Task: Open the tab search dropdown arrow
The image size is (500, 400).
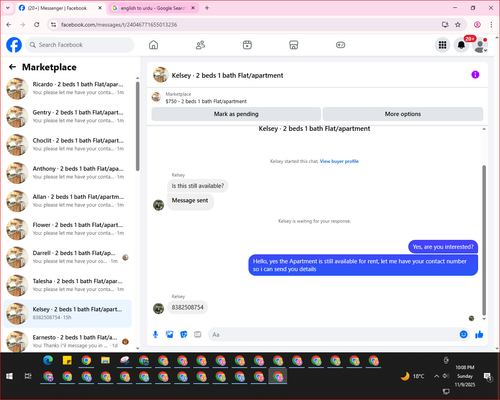Action: 8,8
